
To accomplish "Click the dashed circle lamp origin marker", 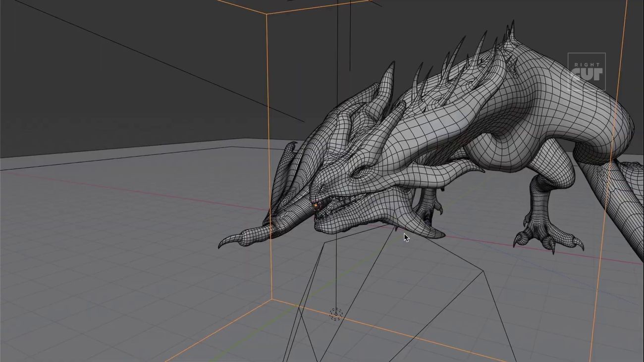I will point(336,314).
